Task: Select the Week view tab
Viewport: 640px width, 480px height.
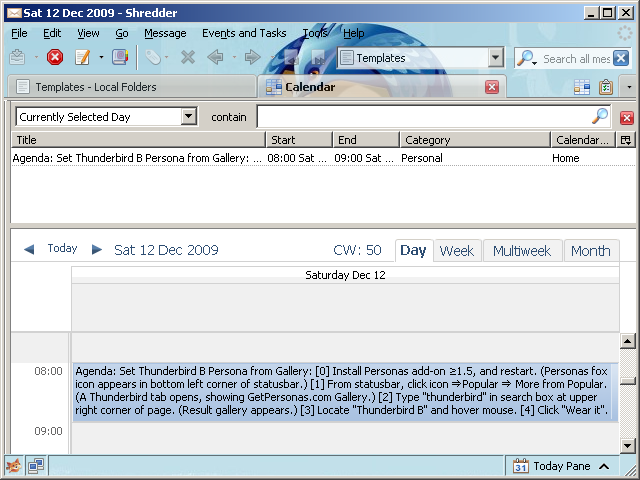Action: pos(457,251)
